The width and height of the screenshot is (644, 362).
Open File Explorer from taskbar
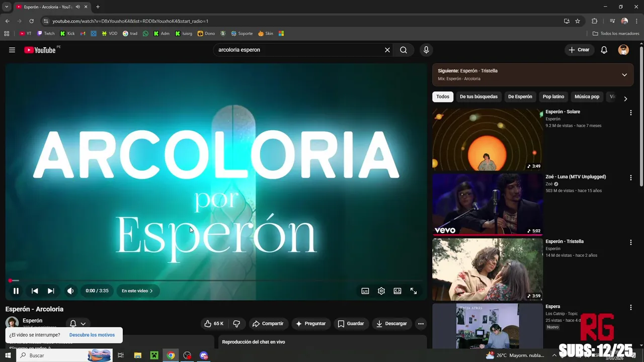[x=137, y=355]
